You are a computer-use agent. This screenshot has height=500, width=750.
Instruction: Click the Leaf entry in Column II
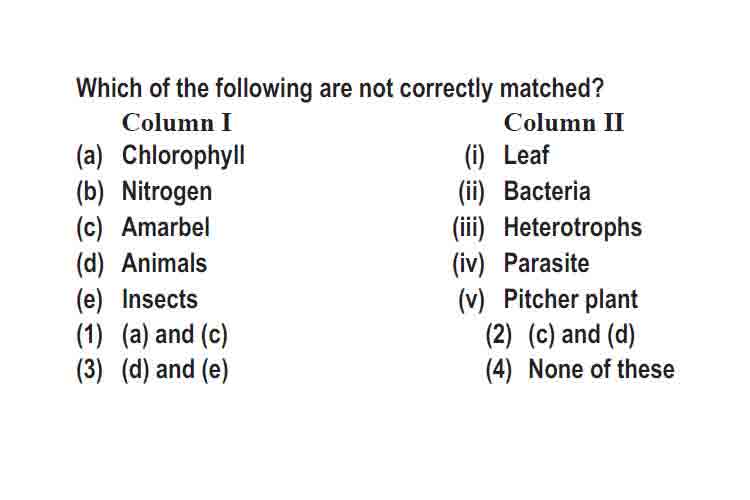pyautogui.click(x=526, y=155)
